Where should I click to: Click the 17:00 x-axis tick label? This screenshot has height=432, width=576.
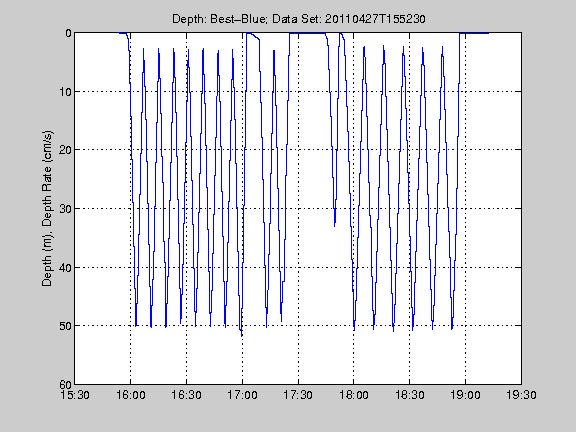point(242,395)
